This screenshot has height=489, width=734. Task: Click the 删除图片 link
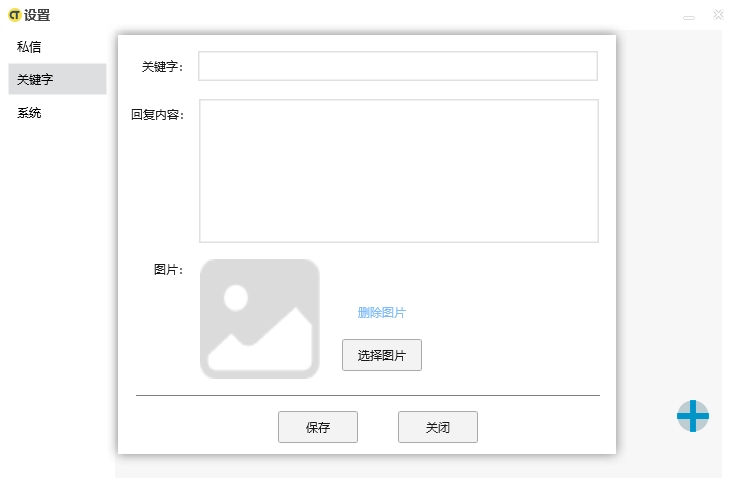tap(382, 313)
